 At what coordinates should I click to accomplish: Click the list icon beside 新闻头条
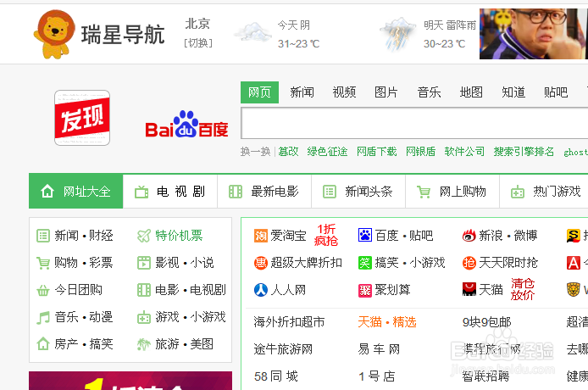(330, 192)
